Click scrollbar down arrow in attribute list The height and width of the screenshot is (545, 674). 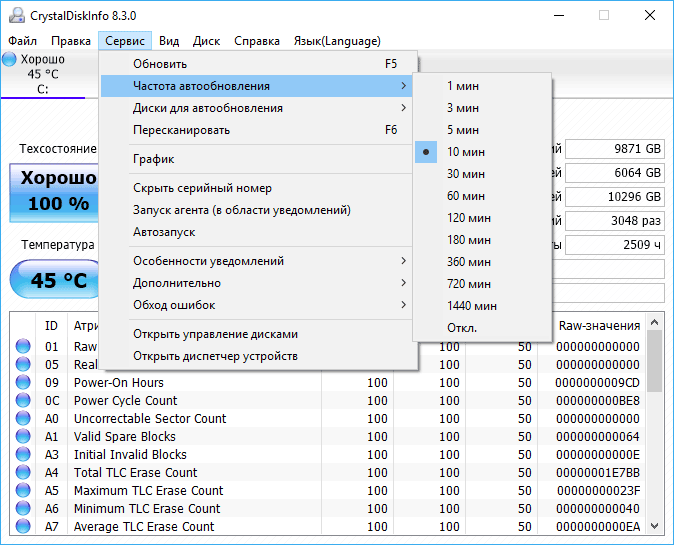coord(655,526)
